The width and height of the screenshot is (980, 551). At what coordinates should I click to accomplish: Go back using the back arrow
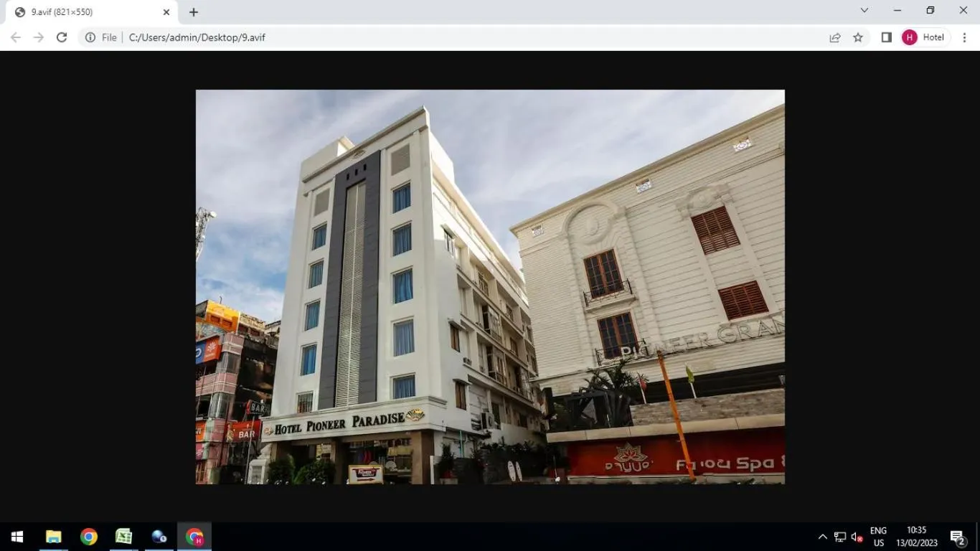pos(15,37)
